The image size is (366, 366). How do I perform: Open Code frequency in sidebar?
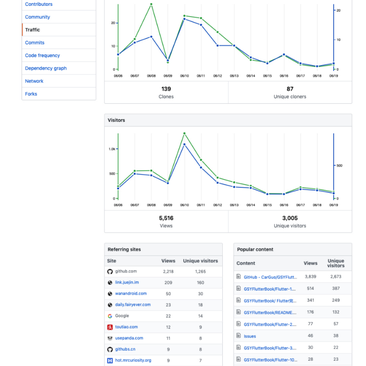click(42, 55)
